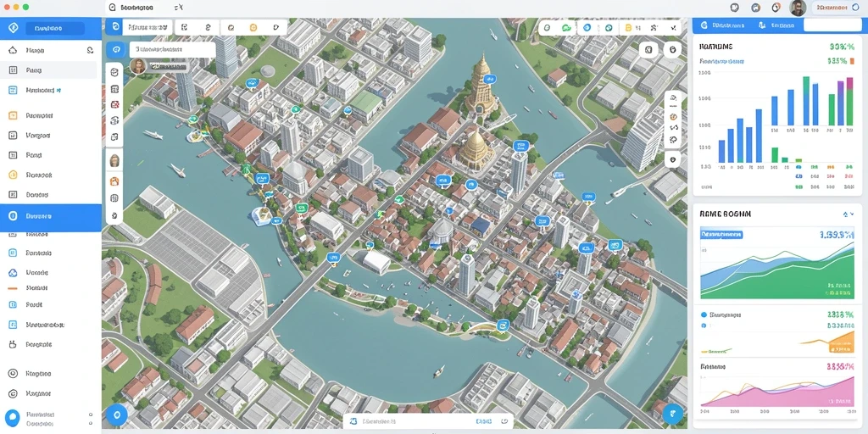Click the magnifier icon on the first sidebar item
This screenshot has height=434, width=868.
(x=90, y=50)
